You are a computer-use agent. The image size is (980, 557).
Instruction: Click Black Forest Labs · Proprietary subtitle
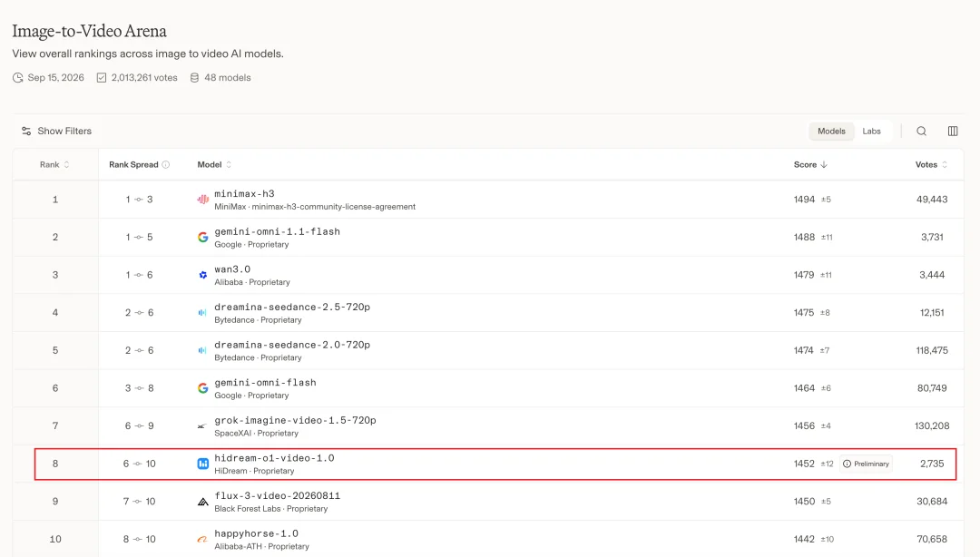pyautogui.click(x=270, y=509)
